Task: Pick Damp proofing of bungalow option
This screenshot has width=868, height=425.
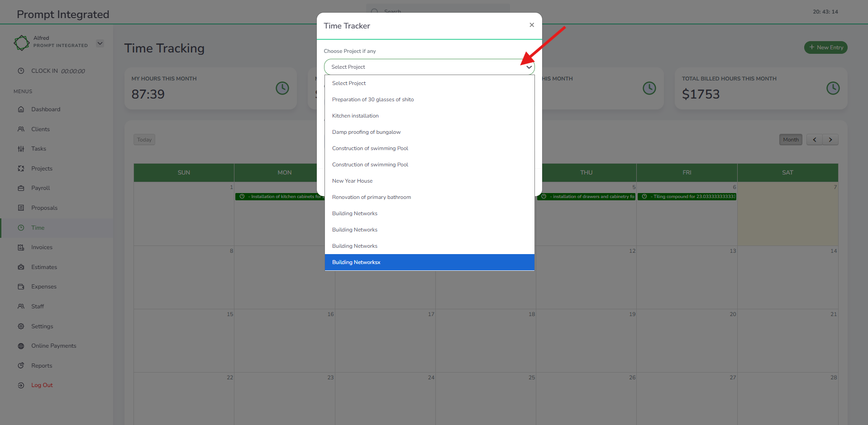Action: 366,132
